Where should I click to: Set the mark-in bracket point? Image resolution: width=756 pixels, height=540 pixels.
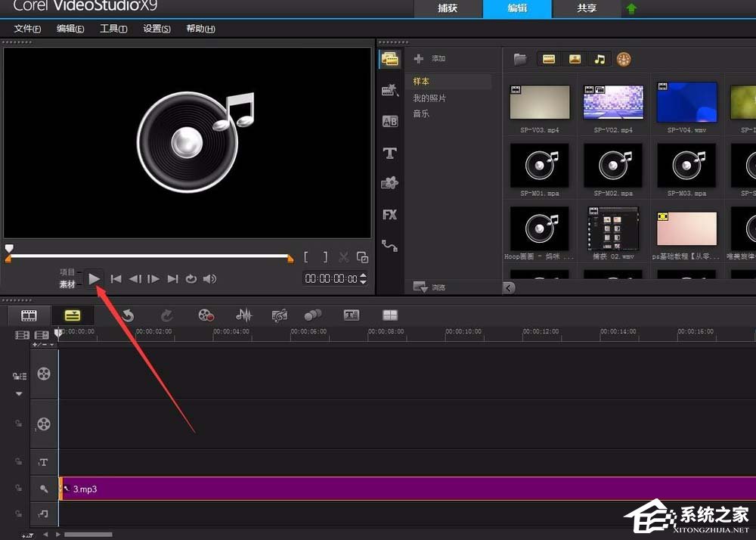tap(305, 257)
